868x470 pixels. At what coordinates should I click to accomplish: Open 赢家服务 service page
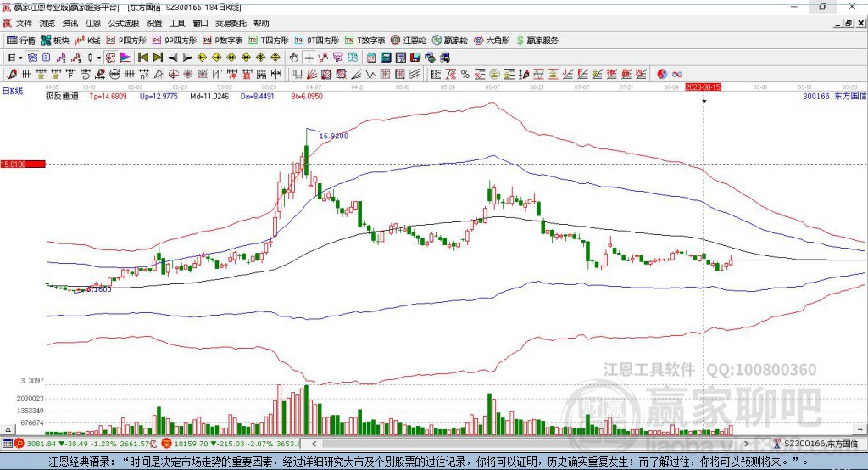(x=537, y=41)
